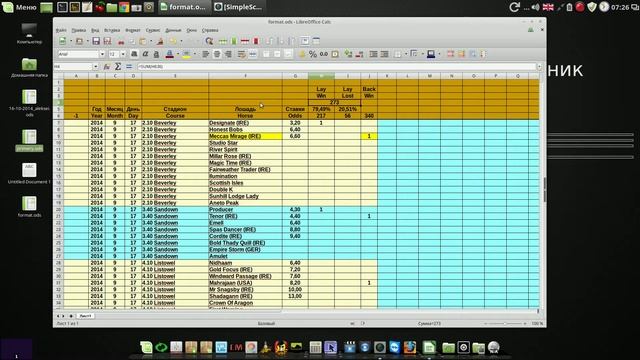Select cell with Meccas Mirage (IRE)
This screenshot has width=640, height=360.
click(x=245, y=136)
